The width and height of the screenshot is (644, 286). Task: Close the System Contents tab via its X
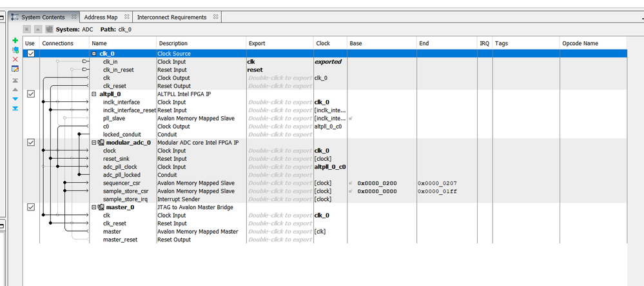(73, 17)
